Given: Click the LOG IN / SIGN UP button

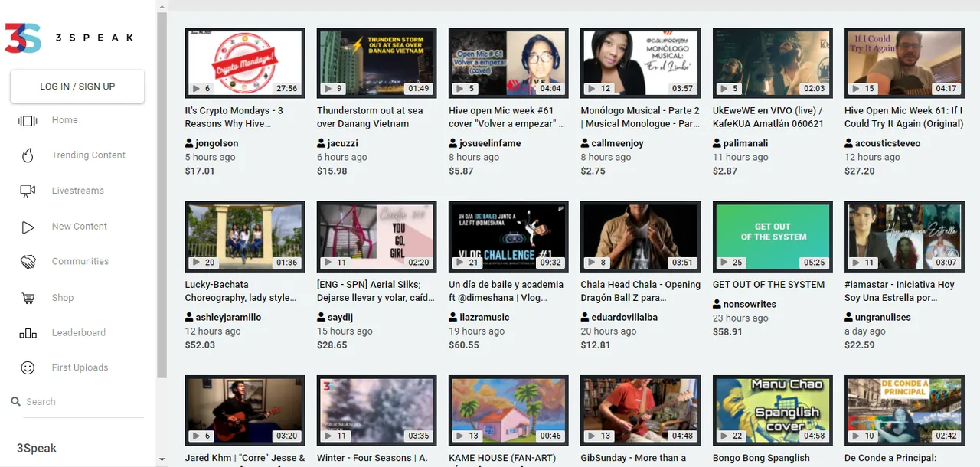Looking at the screenshot, I should click(77, 87).
